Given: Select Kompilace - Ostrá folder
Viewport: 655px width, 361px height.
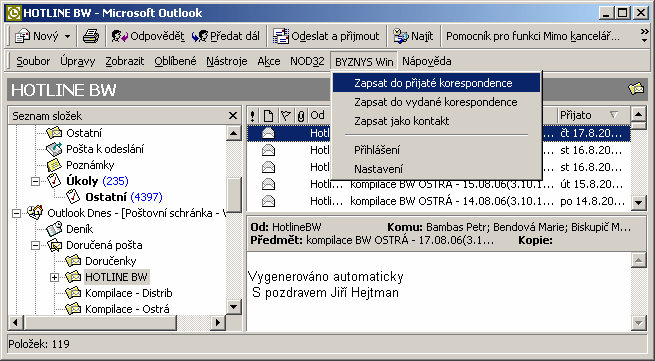Looking at the screenshot, I should [x=127, y=309].
